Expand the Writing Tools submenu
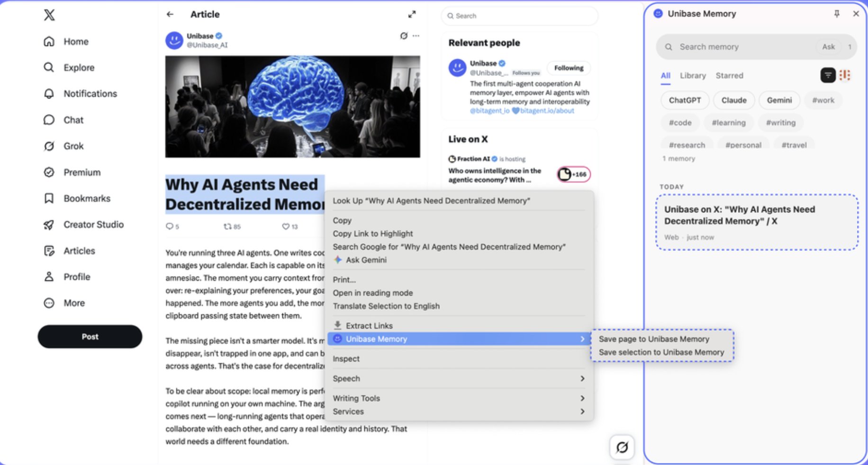This screenshot has height=465, width=868. (459, 398)
